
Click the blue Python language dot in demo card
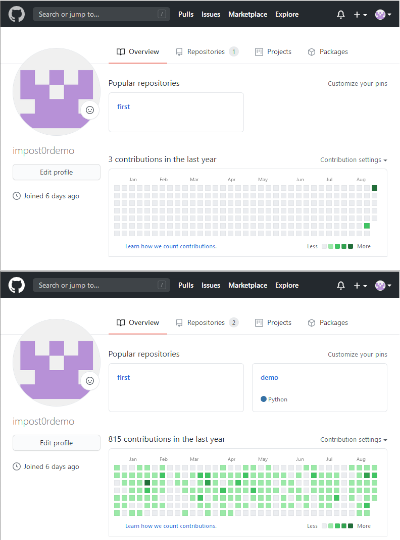pyautogui.click(x=264, y=399)
